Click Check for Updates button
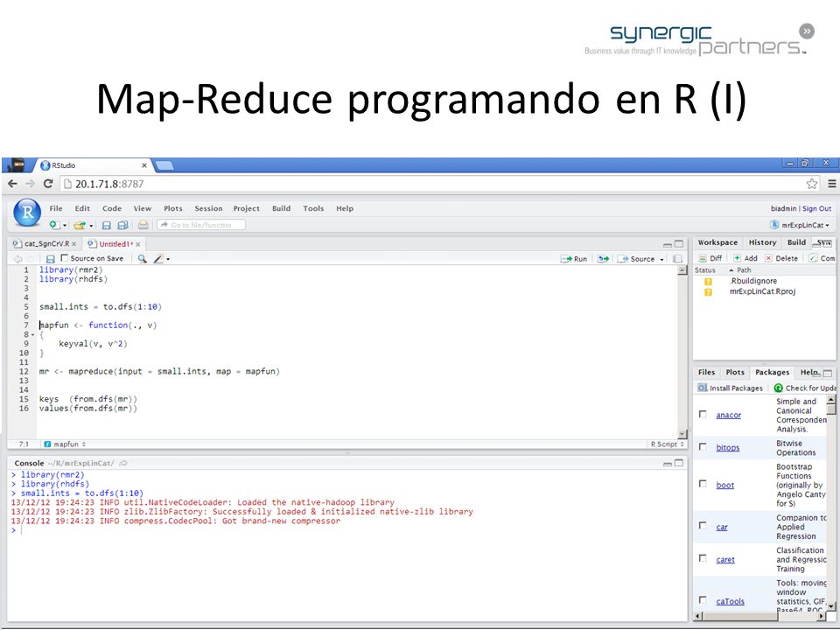 pyautogui.click(x=805, y=388)
